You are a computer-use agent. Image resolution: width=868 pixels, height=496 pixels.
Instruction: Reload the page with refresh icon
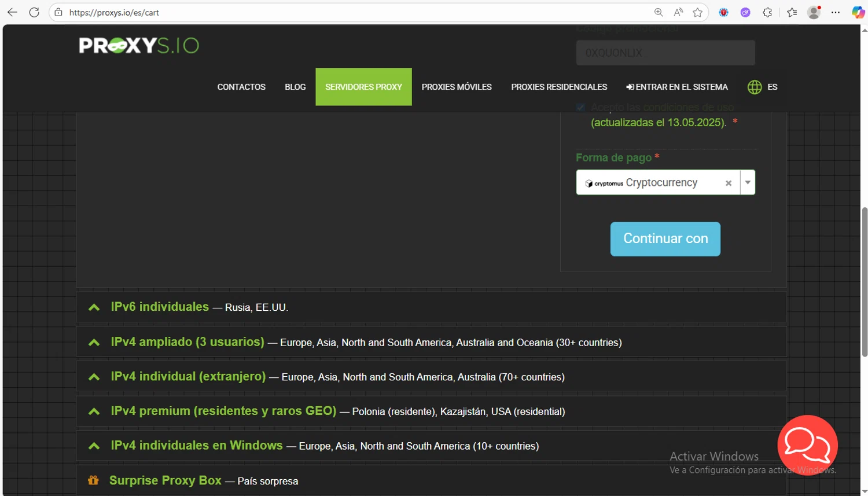pyautogui.click(x=34, y=12)
